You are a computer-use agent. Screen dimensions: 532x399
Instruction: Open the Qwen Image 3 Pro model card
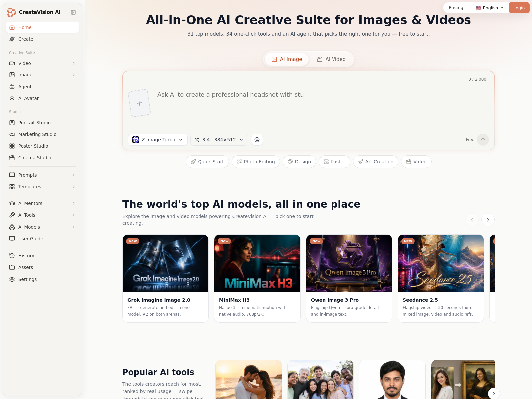(x=349, y=279)
